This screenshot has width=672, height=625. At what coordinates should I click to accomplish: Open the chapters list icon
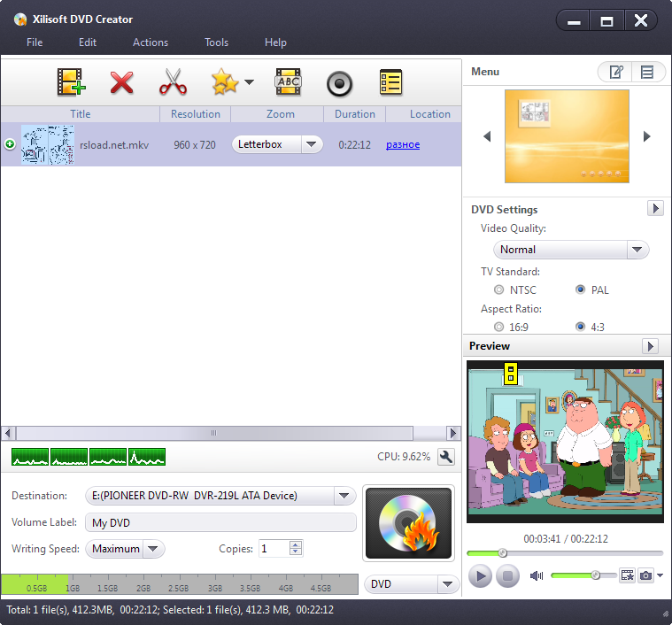(x=390, y=81)
